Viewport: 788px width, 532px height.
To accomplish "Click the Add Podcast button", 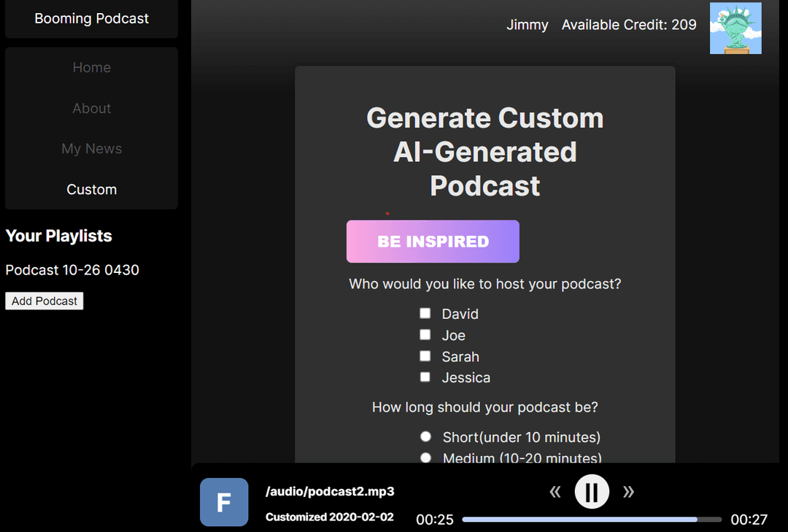I will (45, 301).
